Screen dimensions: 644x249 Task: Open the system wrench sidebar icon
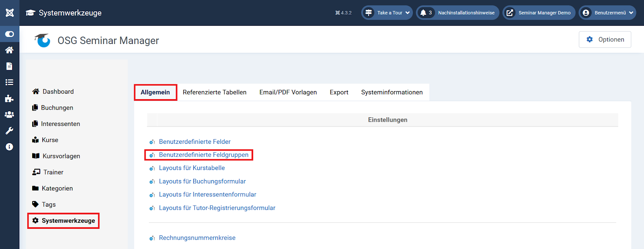[x=9, y=131]
